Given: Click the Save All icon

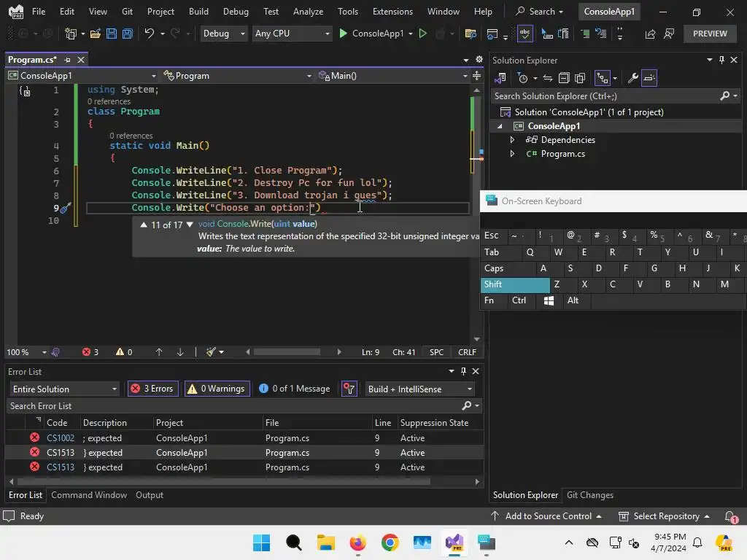Looking at the screenshot, I should (x=127, y=34).
